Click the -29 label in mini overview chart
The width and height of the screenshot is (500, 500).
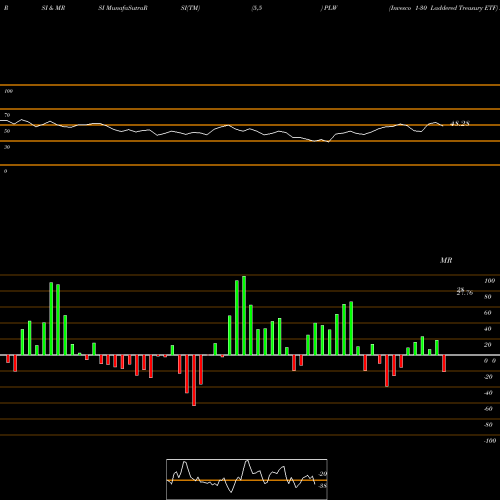tap(323, 474)
